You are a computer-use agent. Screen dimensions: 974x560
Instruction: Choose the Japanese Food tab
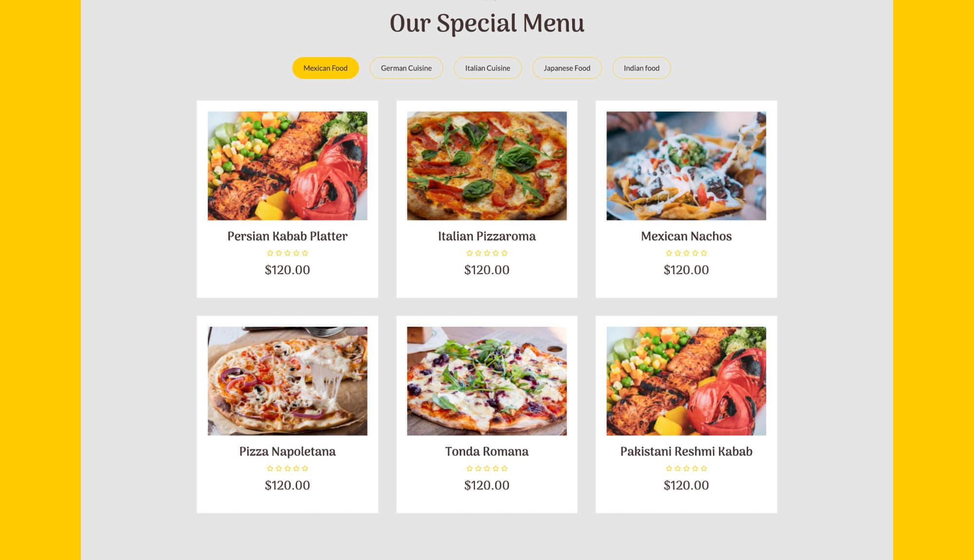567,68
